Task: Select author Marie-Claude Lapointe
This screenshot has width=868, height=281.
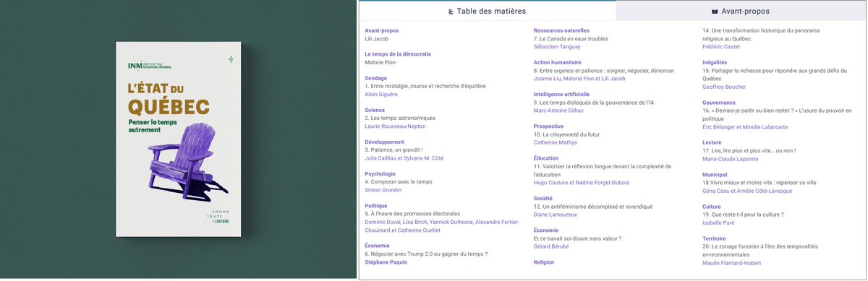Action: tap(731, 158)
